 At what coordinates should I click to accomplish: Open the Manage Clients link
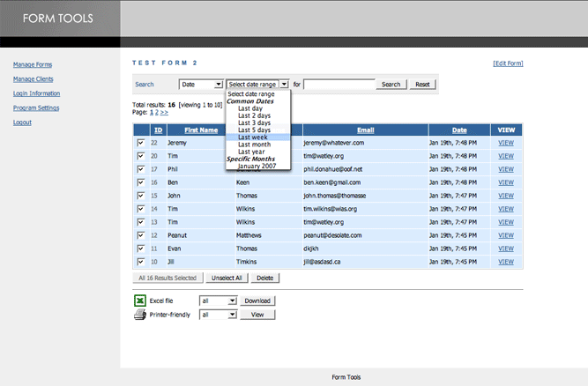point(33,78)
